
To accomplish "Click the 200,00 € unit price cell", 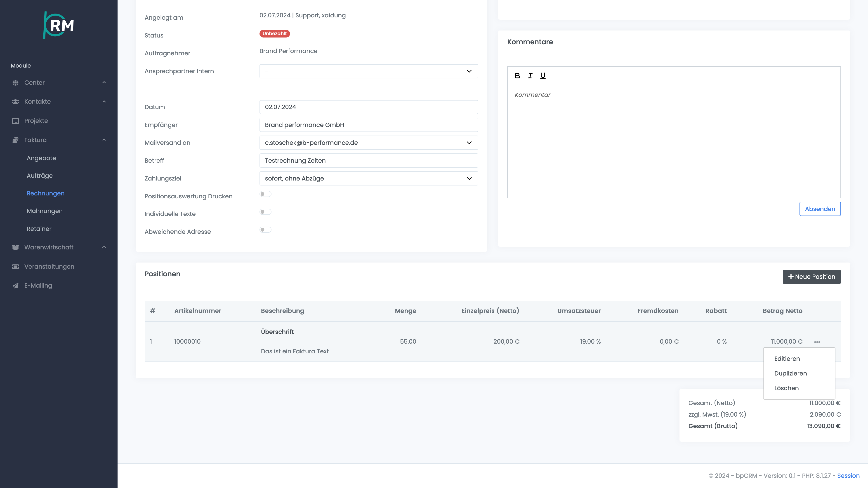I will (506, 342).
